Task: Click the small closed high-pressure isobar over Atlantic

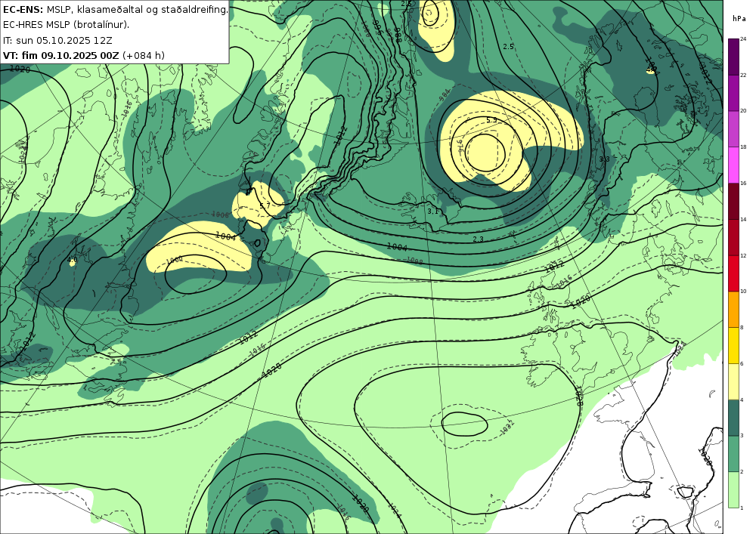Action: coord(464,424)
